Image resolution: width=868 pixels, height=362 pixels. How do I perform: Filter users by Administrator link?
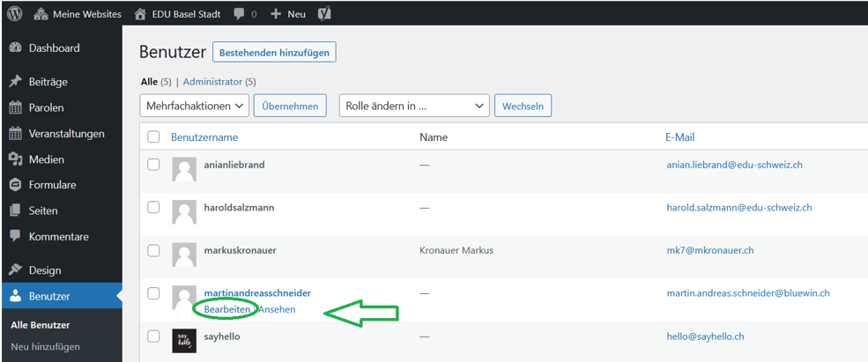[212, 82]
